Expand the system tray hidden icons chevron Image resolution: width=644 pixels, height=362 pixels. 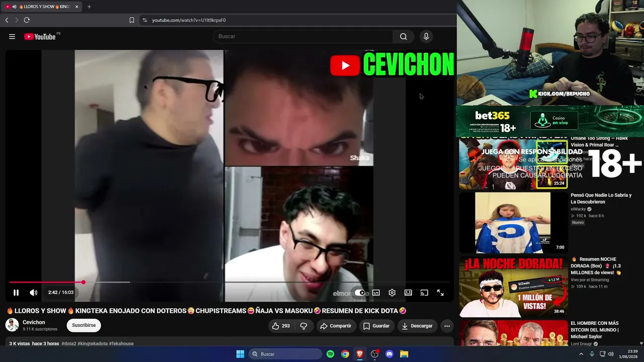[x=581, y=354]
